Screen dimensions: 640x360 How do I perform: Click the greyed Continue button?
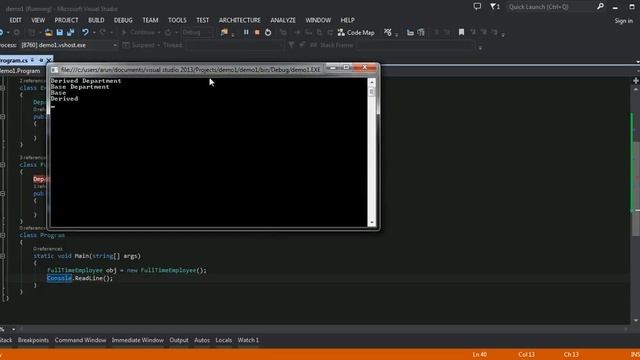tap(139, 32)
